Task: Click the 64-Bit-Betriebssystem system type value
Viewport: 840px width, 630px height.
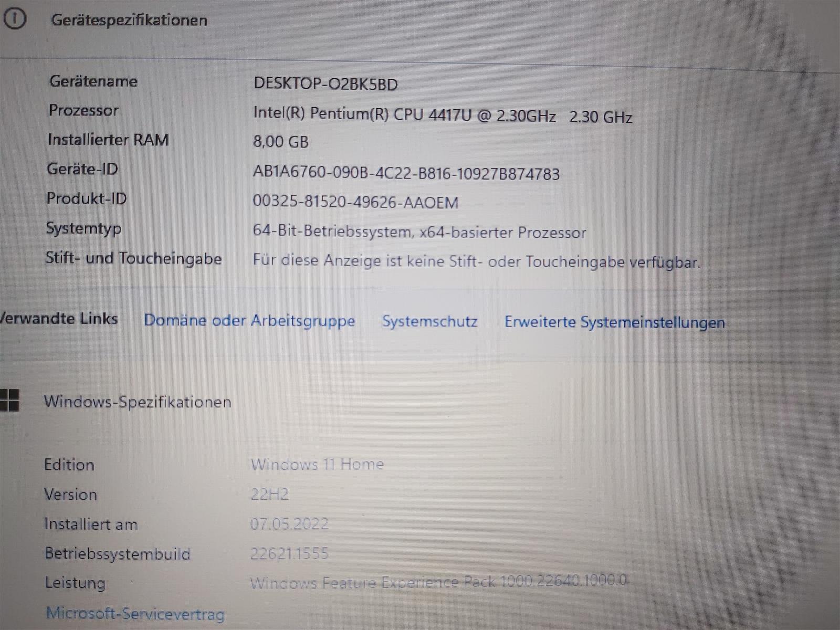Action: (x=419, y=232)
